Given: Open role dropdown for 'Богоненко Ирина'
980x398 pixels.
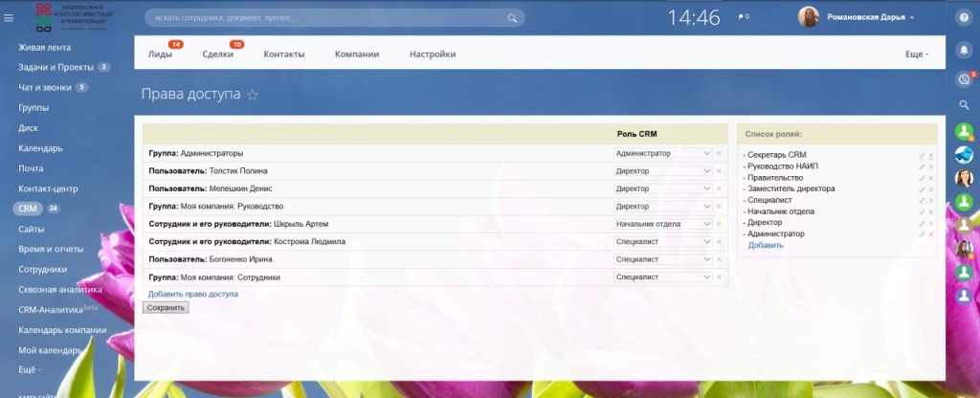Looking at the screenshot, I should pyautogui.click(x=663, y=259).
